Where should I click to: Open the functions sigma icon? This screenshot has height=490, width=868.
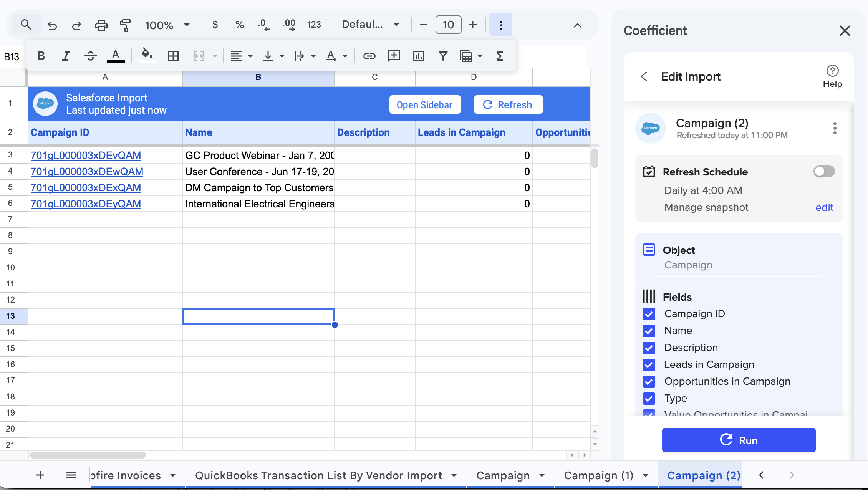coord(499,56)
